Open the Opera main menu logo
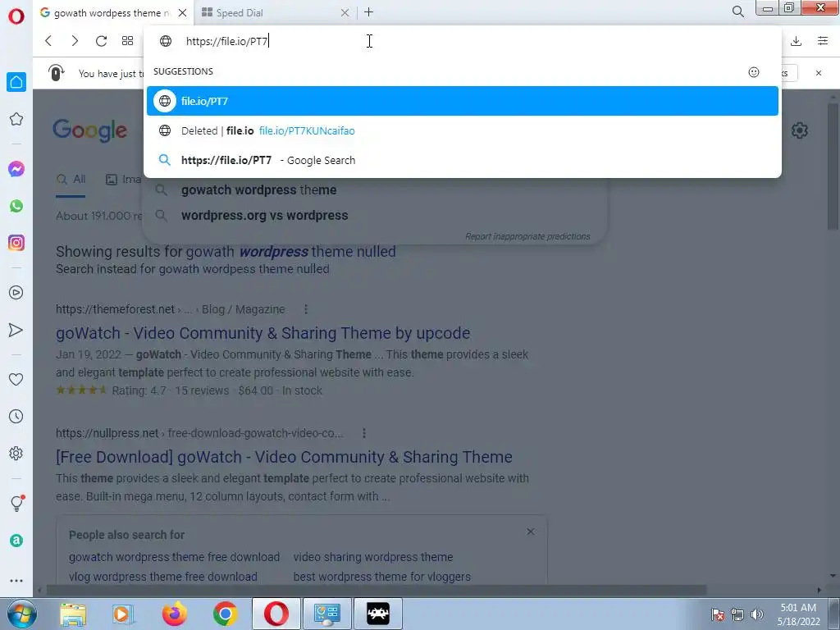Screen dimensions: 840x630 coord(16,16)
